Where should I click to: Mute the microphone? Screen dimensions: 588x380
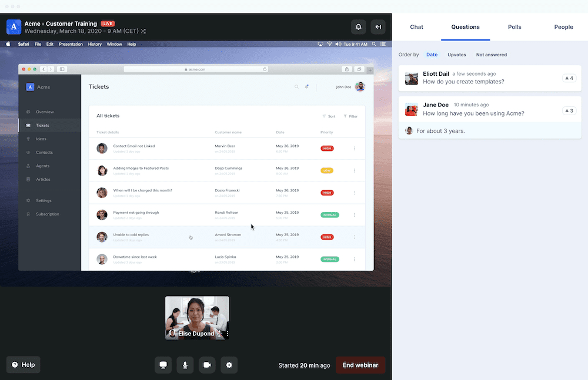pos(185,365)
